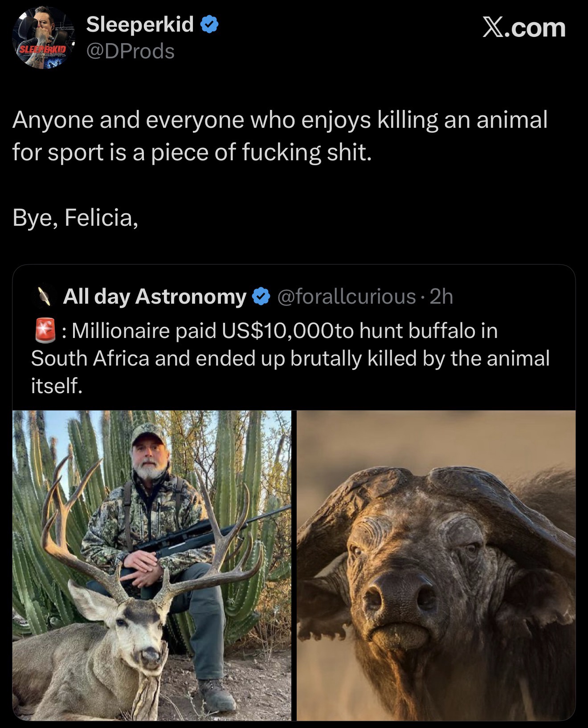The width and height of the screenshot is (588, 728).
Task: Go to the @forallcurious handle
Action: pos(347,297)
